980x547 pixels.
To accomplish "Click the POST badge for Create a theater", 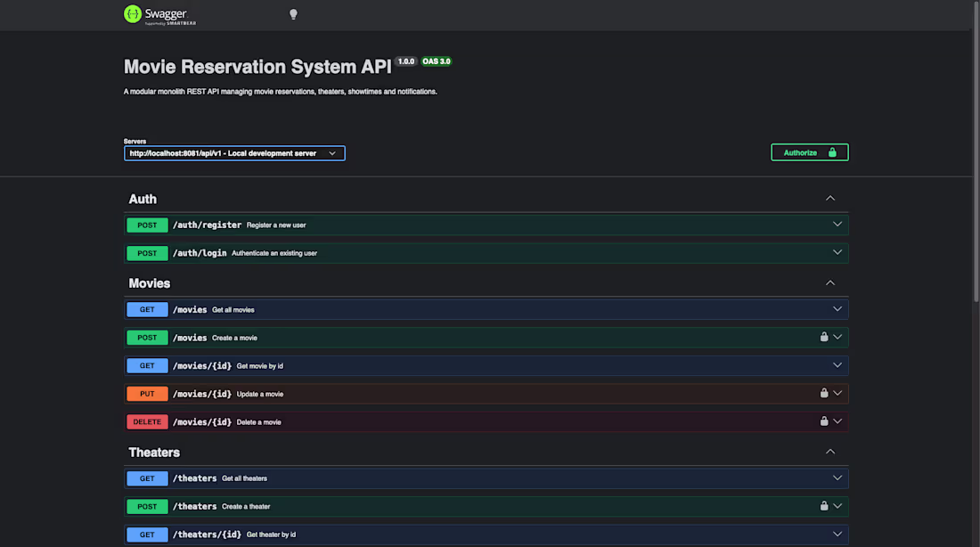I will coord(147,506).
